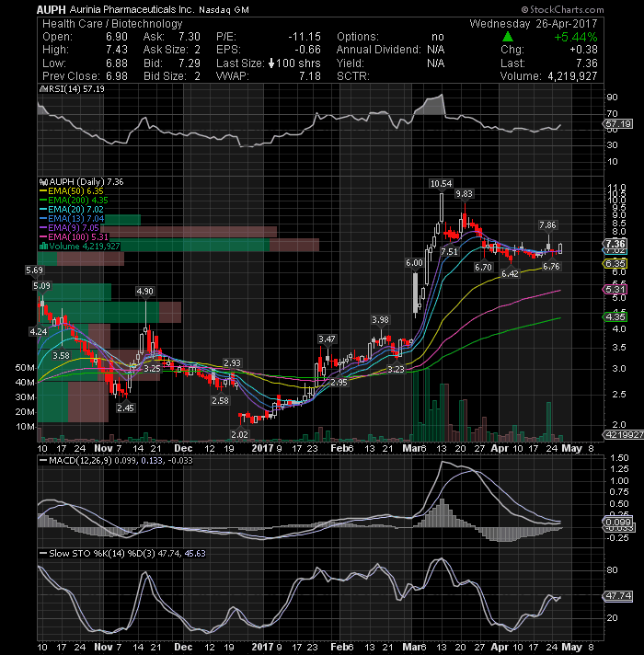Click the MACD(12,26,9) indicator title

coord(80,460)
